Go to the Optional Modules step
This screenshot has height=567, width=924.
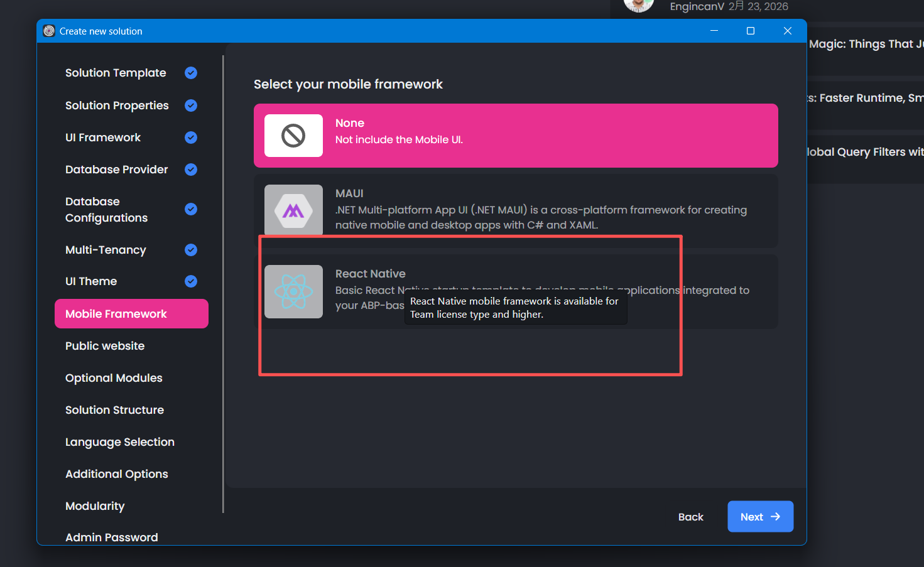coord(114,378)
